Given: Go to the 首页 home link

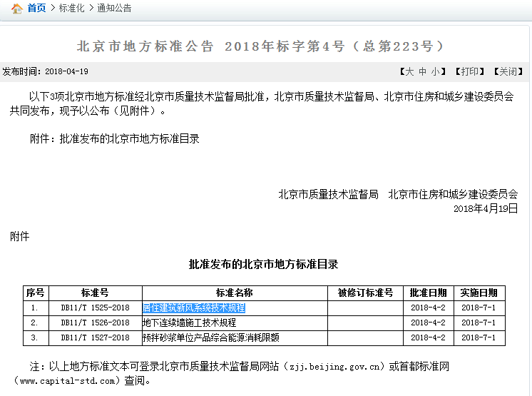Looking at the screenshot, I should tap(36, 9).
